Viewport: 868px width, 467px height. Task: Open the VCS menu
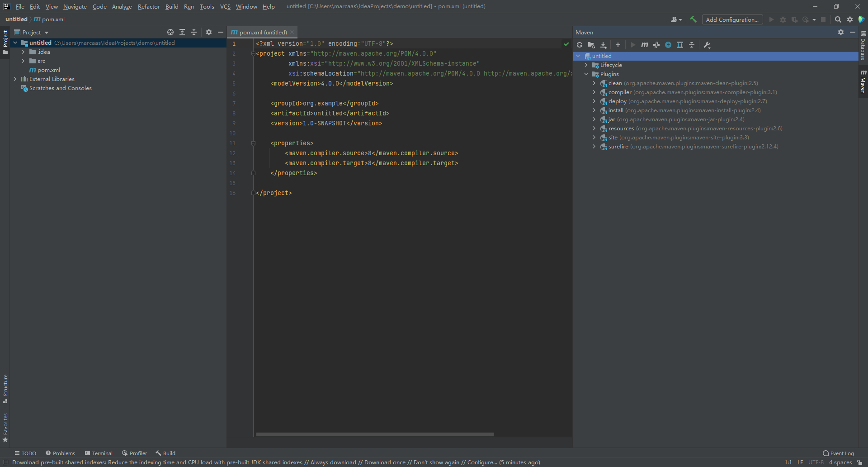click(x=225, y=6)
